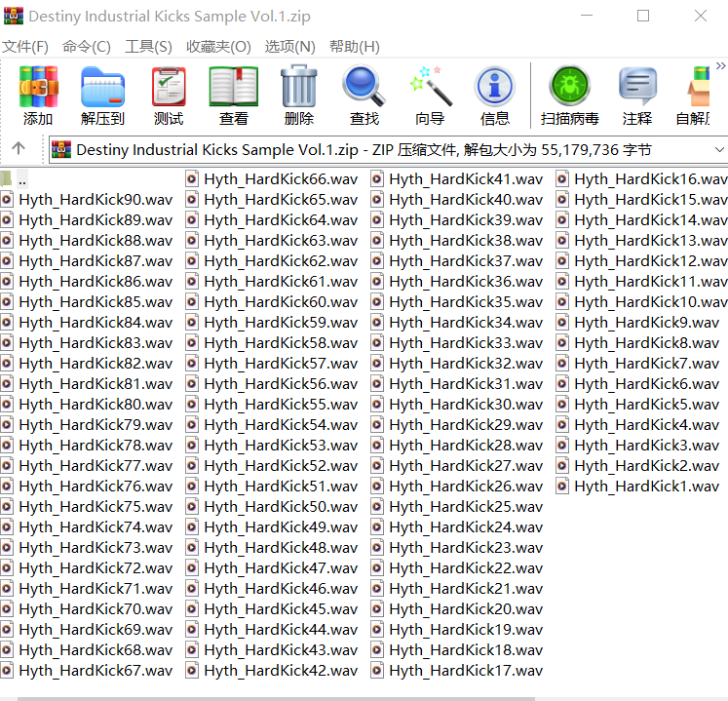Open the Commands (命令) menu
Image resolution: width=728 pixels, height=701 pixels.
pyautogui.click(x=87, y=47)
